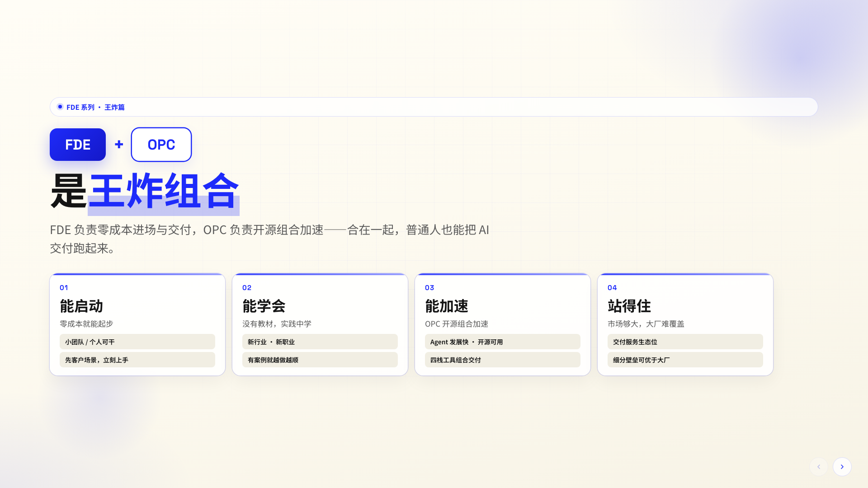Viewport: 868px width, 488px height.
Task: Select the 四栈工具组合交付 tag
Action: tap(503, 360)
